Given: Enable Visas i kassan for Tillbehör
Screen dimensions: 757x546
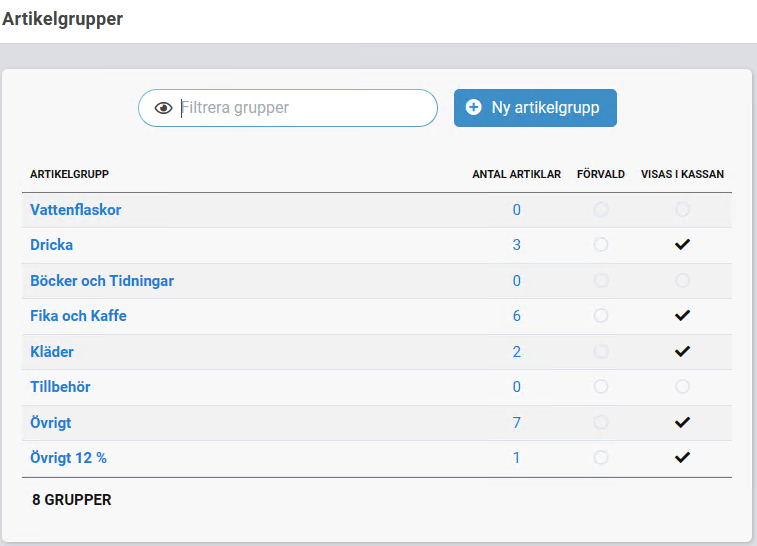Looking at the screenshot, I should coord(683,387).
